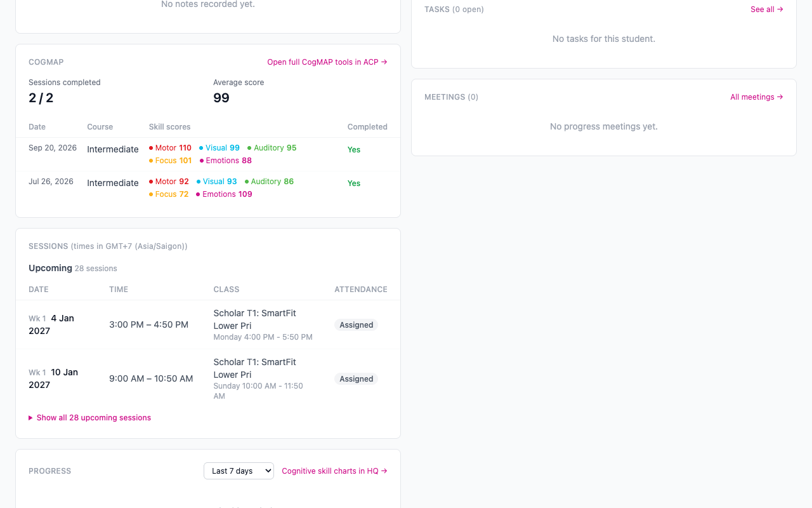The image size is (812, 508).
Task: Select Jul 26, 2026 date cell
Action: (x=51, y=182)
